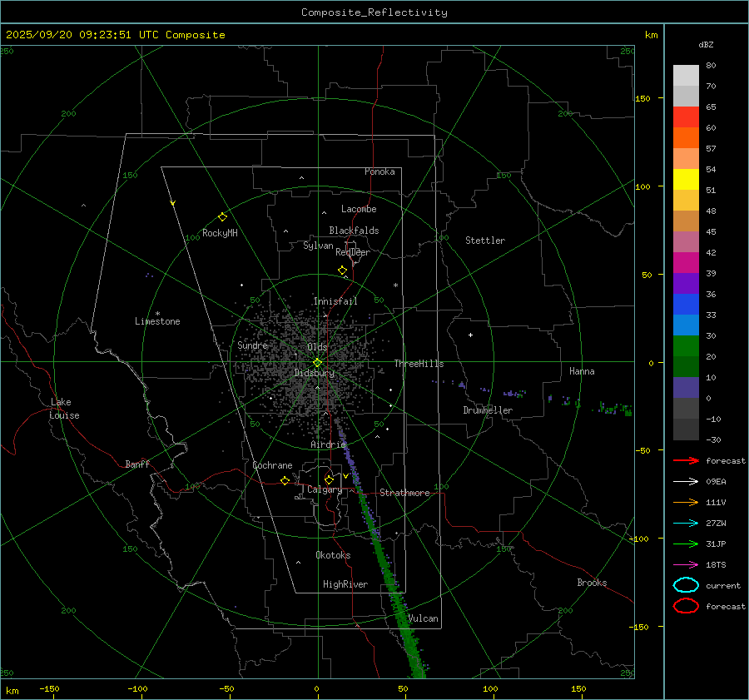Click the green 31JP arrow in legend
749x700 pixels.
click(x=686, y=544)
